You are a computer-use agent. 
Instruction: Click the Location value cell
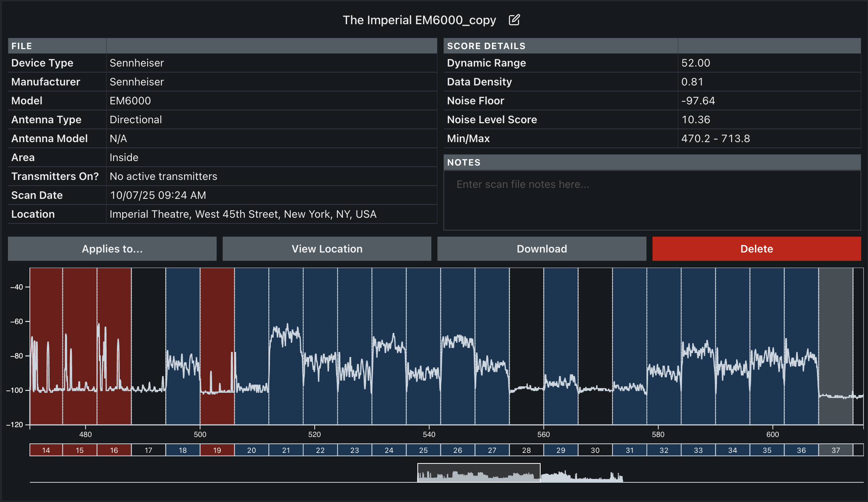[x=243, y=214]
